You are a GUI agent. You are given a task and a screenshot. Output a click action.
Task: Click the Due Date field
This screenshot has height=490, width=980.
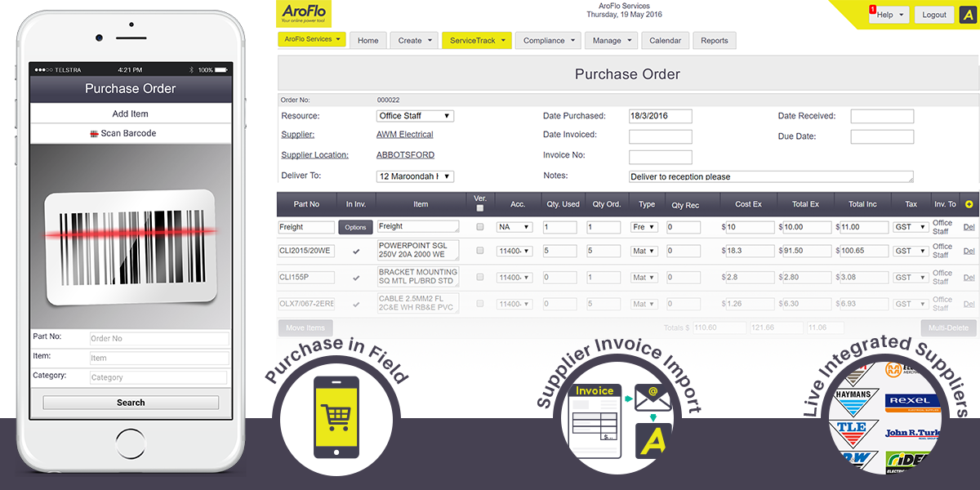pyautogui.click(x=882, y=136)
